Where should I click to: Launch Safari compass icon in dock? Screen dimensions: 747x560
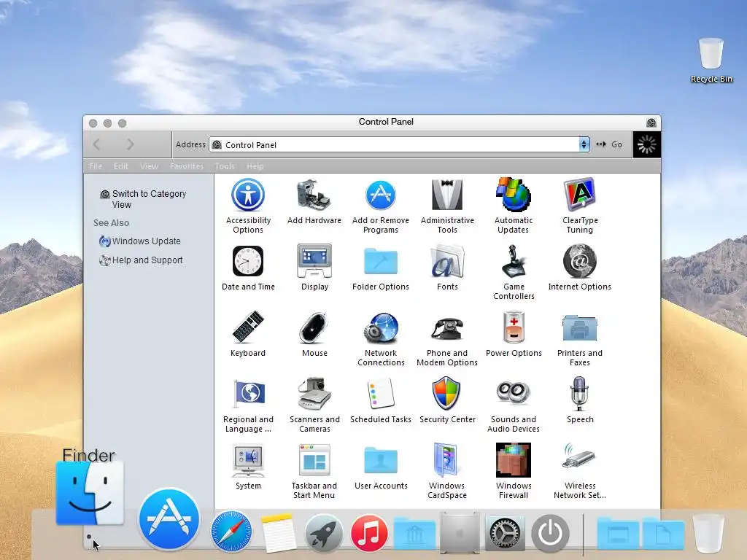coord(231,532)
